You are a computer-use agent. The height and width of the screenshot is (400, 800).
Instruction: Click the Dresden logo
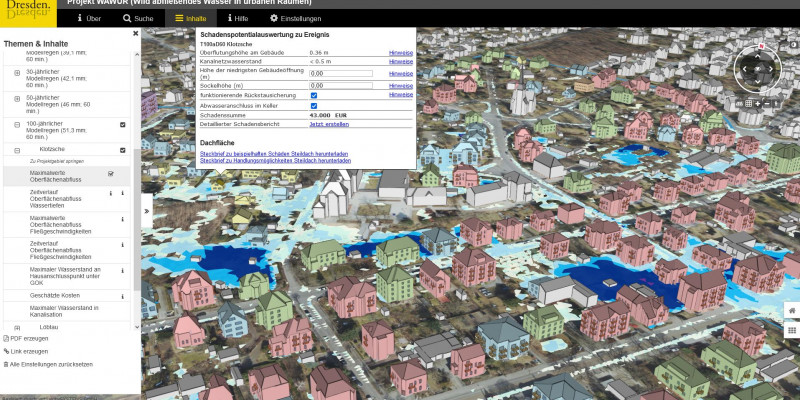tap(28, 13)
